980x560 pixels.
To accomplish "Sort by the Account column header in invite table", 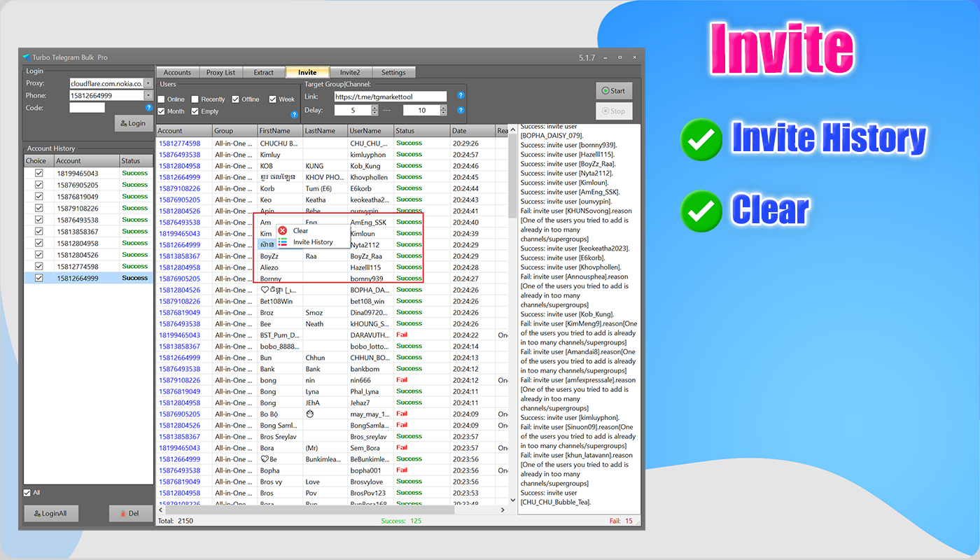I will (183, 131).
